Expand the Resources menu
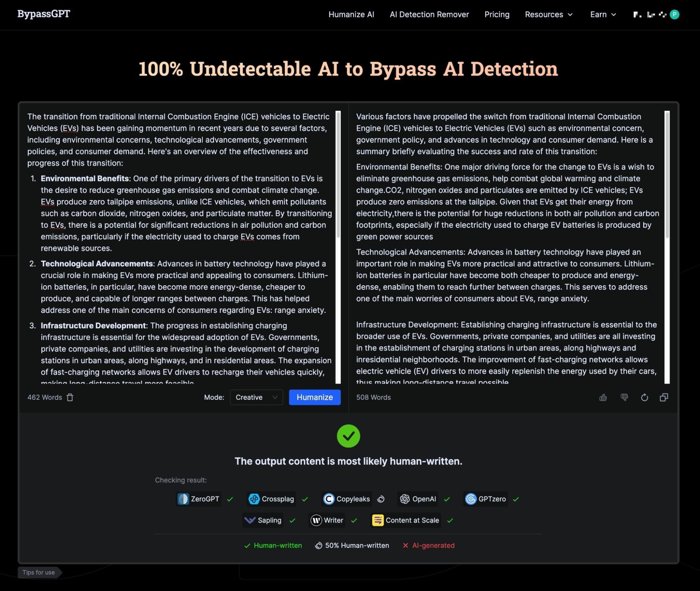 tap(548, 14)
